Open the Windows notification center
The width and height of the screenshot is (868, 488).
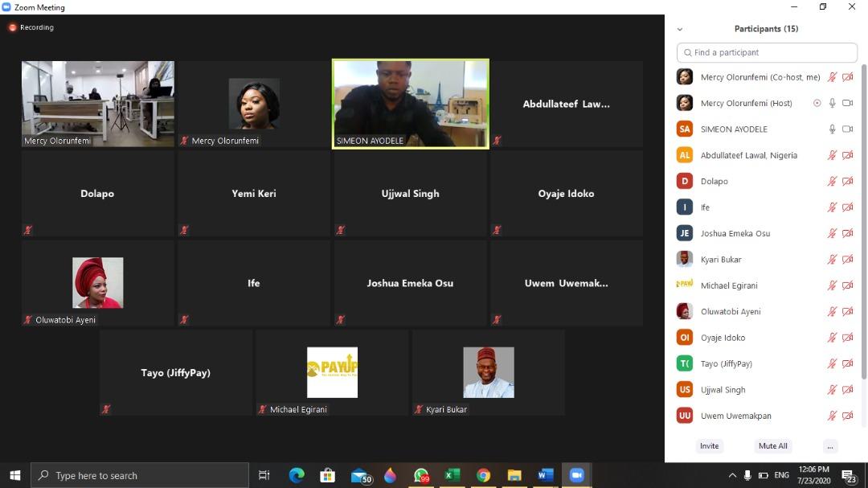click(849, 476)
